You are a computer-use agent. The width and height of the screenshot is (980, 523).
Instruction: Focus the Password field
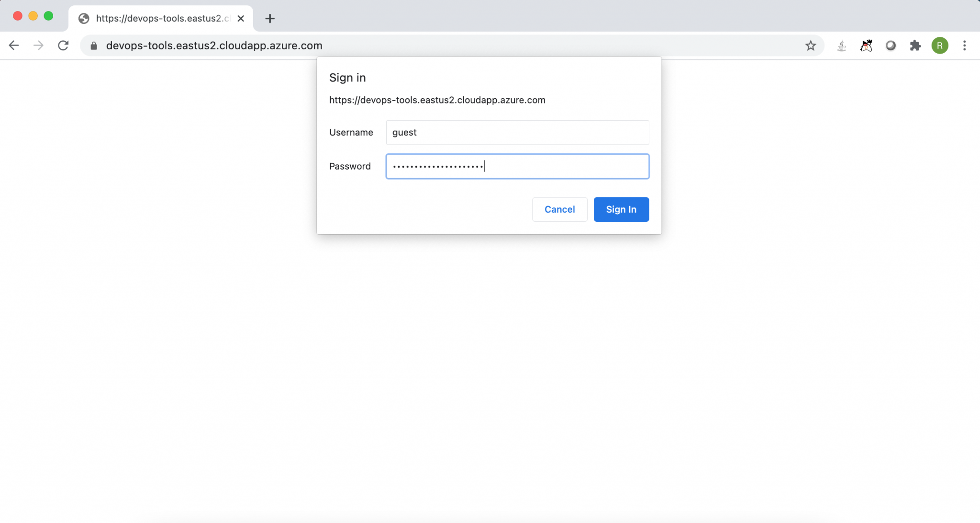pyautogui.click(x=517, y=166)
